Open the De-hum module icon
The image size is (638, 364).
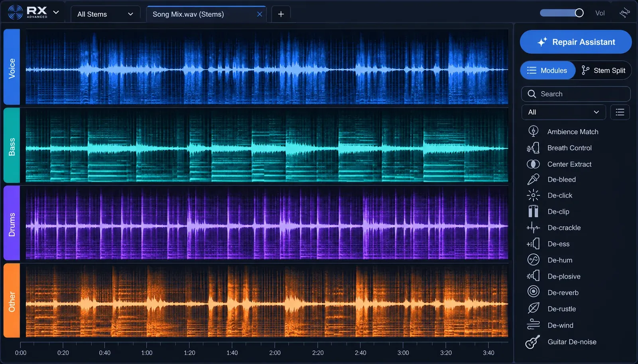(x=533, y=260)
